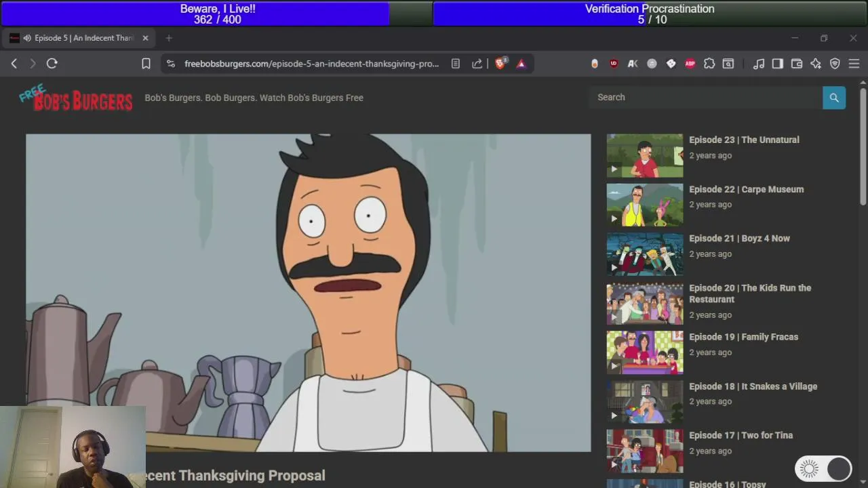Submit search with magnifier button
The width and height of the screenshot is (868, 488).
coord(834,98)
